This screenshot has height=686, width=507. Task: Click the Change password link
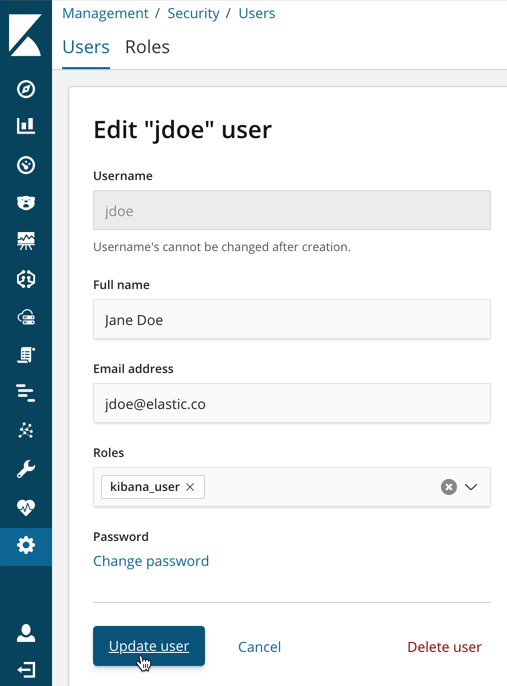pyautogui.click(x=151, y=561)
